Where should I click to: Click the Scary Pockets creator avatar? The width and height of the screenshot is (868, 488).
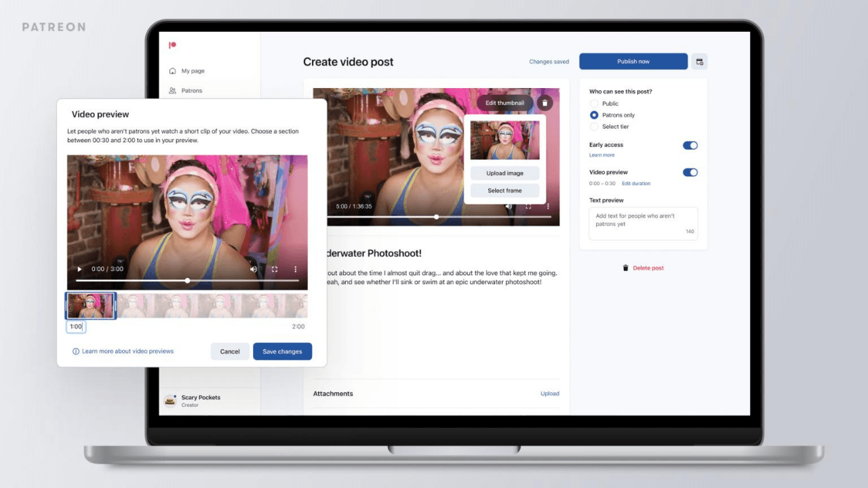[x=170, y=400]
